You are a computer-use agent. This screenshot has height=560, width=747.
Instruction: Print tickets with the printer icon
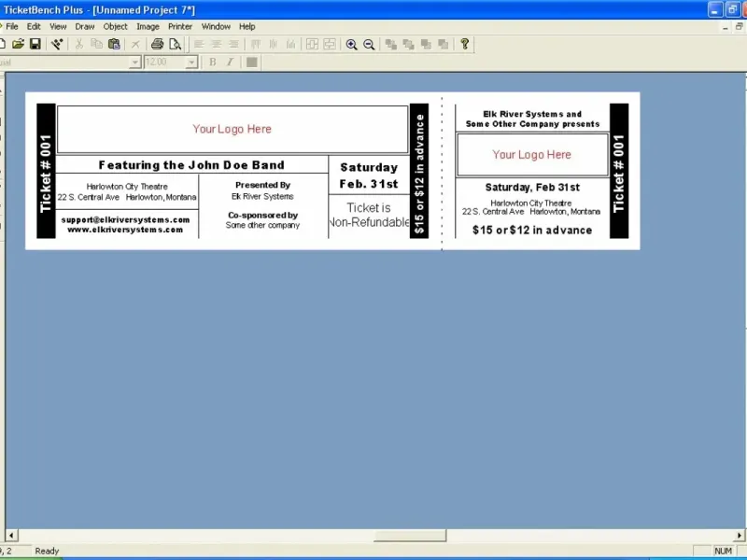(157, 44)
